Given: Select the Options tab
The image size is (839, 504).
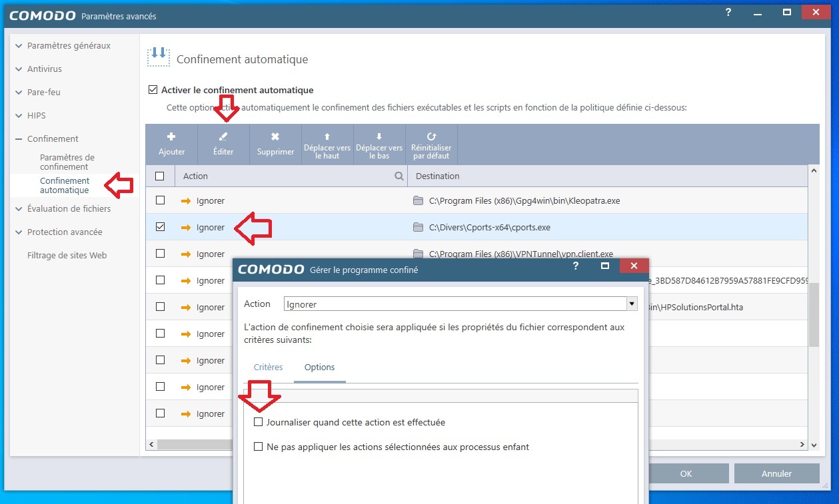Looking at the screenshot, I should point(319,368).
